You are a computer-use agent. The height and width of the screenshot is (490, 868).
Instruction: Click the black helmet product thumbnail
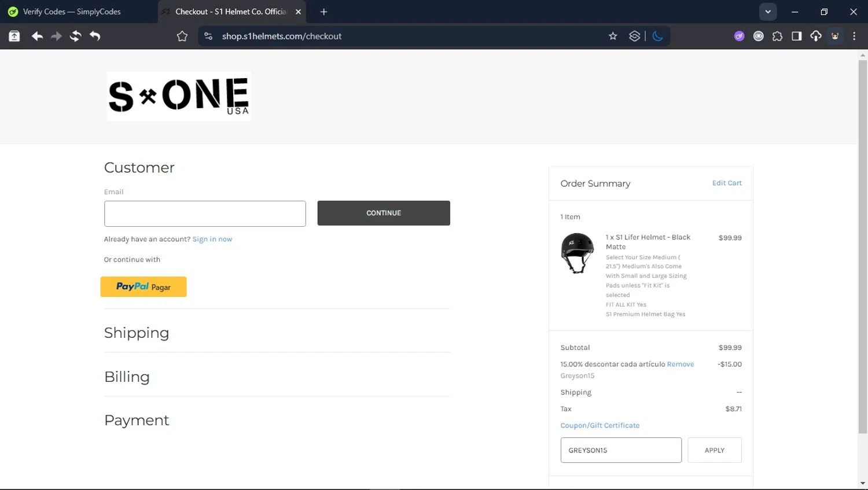pyautogui.click(x=578, y=253)
